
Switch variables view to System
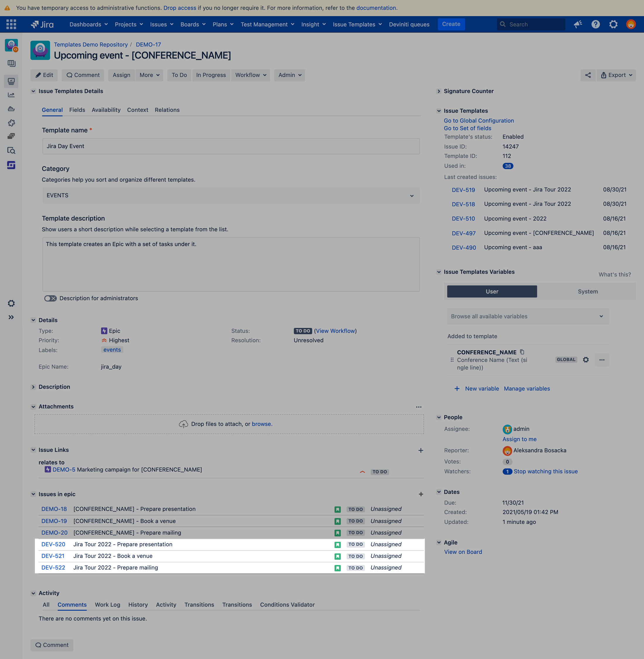588,291
